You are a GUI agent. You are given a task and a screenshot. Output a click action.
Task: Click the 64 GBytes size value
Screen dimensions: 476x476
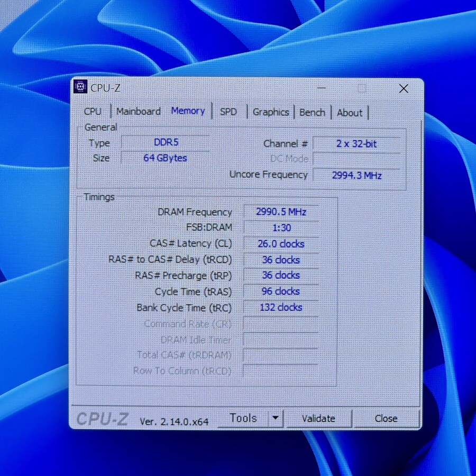point(165,158)
